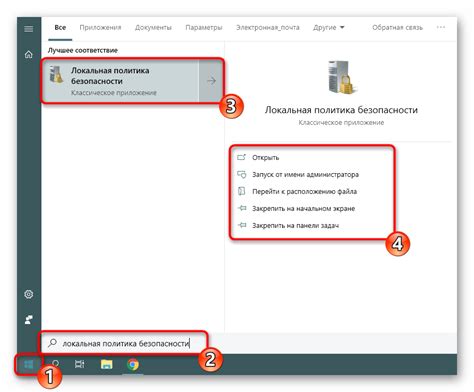474x392 pixels.
Task: Open Task View icon on taskbar
Action: 80,364
